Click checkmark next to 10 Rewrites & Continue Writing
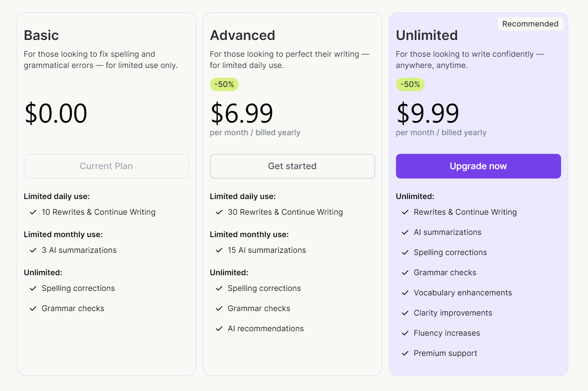 (x=33, y=212)
